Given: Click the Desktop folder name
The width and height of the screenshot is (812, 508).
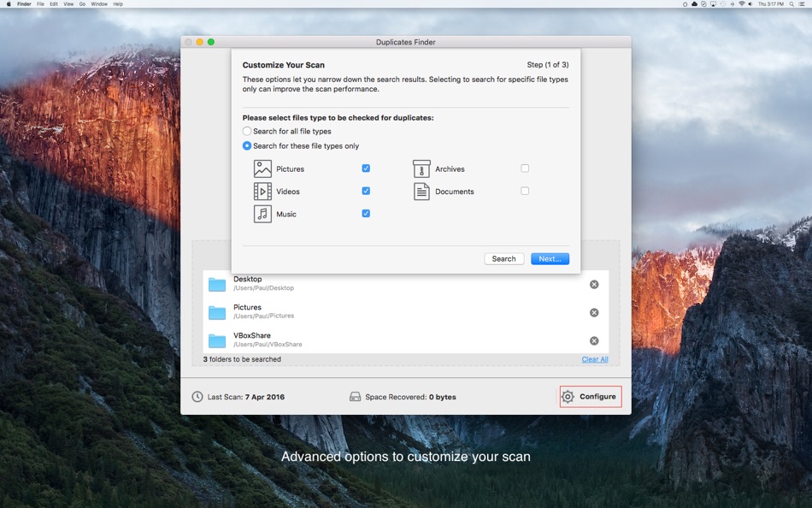Looking at the screenshot, I should 248,279.
